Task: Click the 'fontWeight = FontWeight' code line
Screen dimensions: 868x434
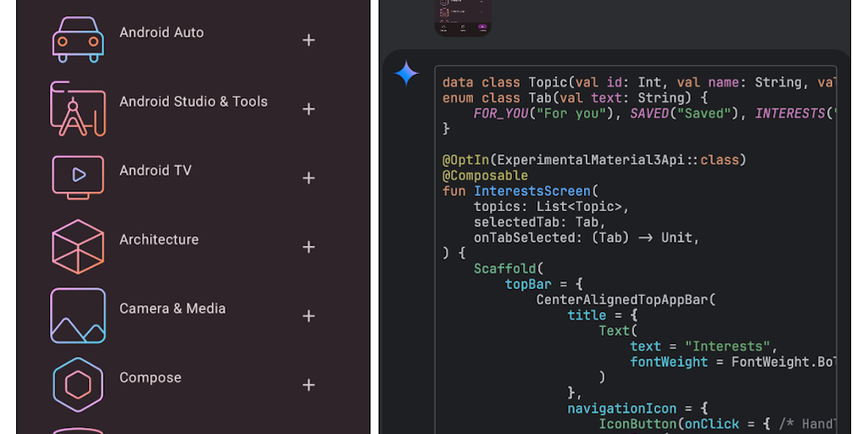Action: pos(732,361)
